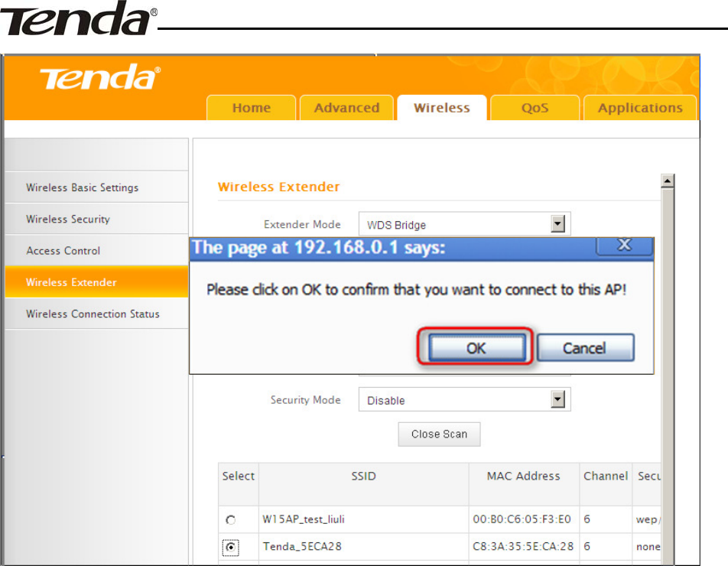Switch to the Advanced tab
This screenshot has height=566, width=728.
click(347, 108)
